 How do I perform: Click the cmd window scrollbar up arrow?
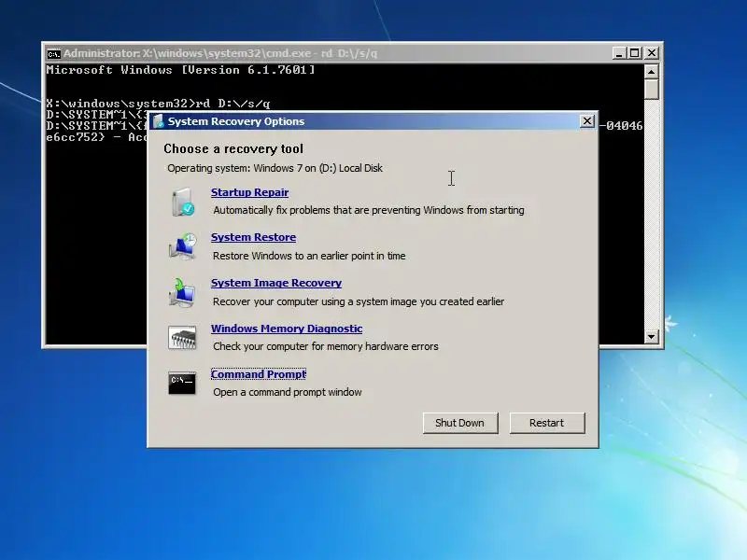pos(651,72)
